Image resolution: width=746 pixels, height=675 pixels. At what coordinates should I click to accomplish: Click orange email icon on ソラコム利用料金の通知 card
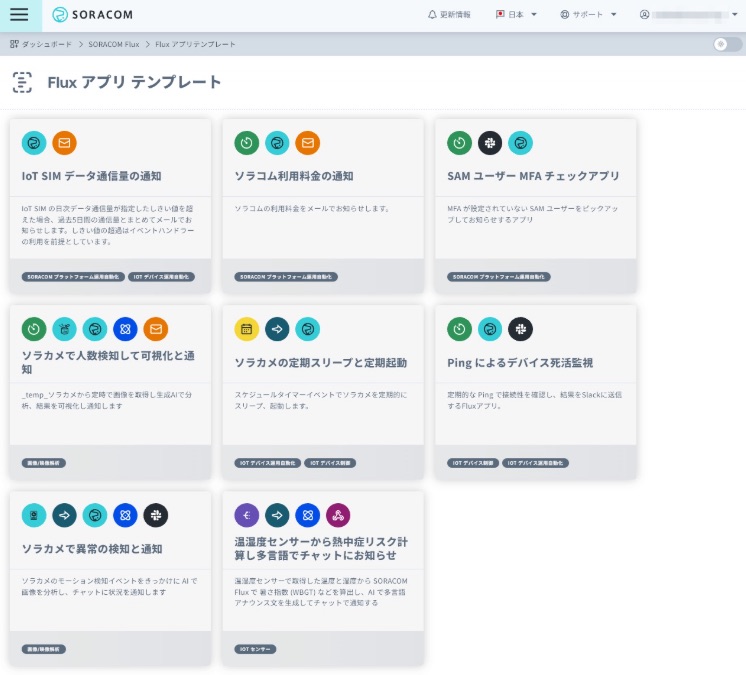pos(307,143)
